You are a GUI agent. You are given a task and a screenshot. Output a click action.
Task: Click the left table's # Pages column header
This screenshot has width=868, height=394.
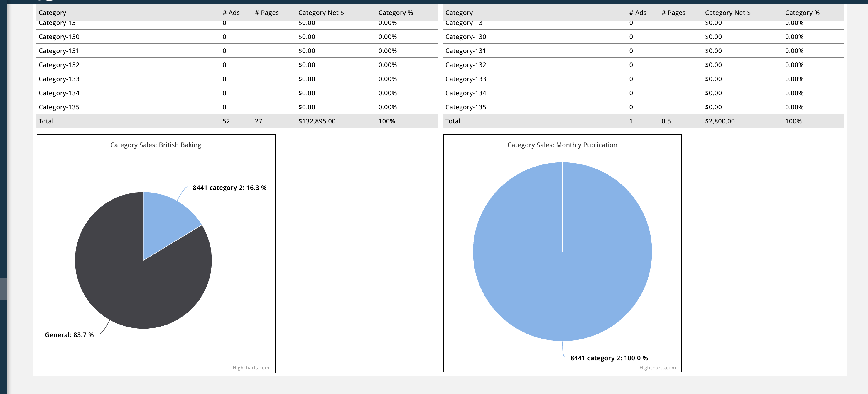266,13
